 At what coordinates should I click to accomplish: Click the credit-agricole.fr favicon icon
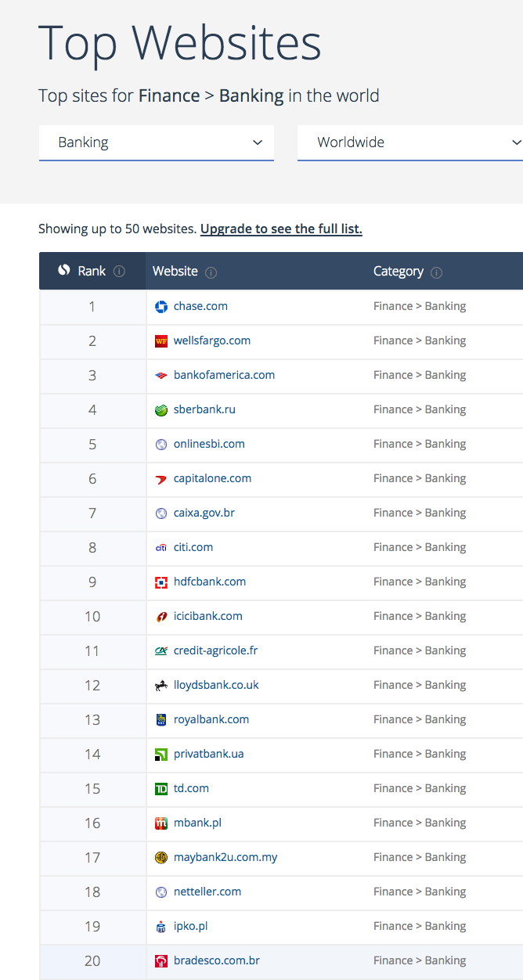click(161, 651)
